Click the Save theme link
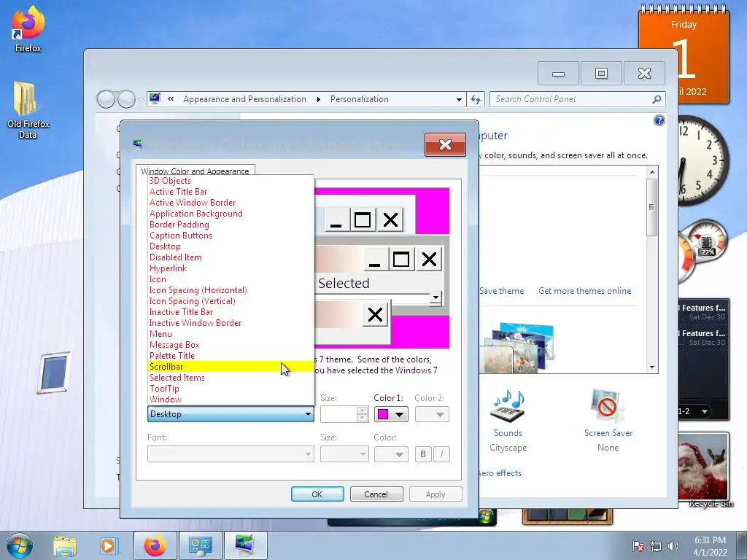This screenshot has height=560, width=747. coord(502,291)
